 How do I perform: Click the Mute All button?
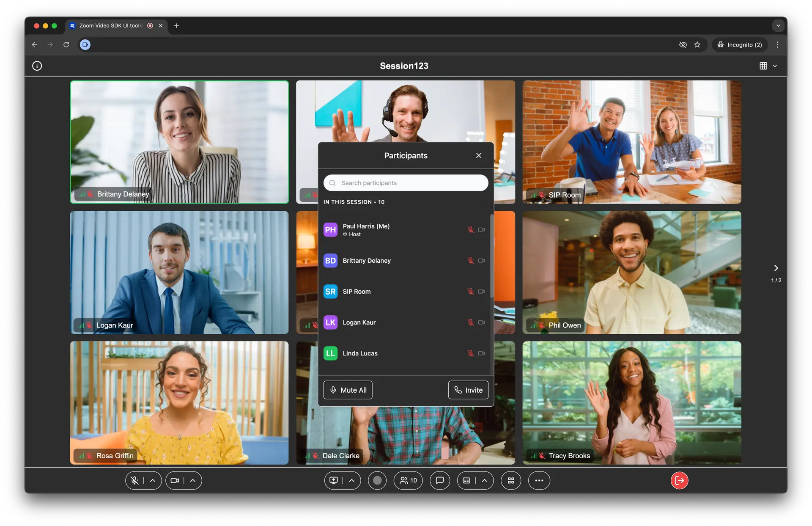pos(348,390)
